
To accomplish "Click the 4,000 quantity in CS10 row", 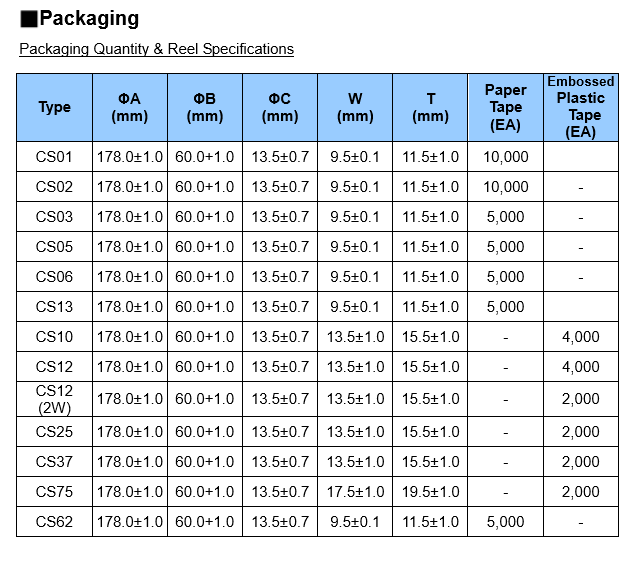I will 580,337.
